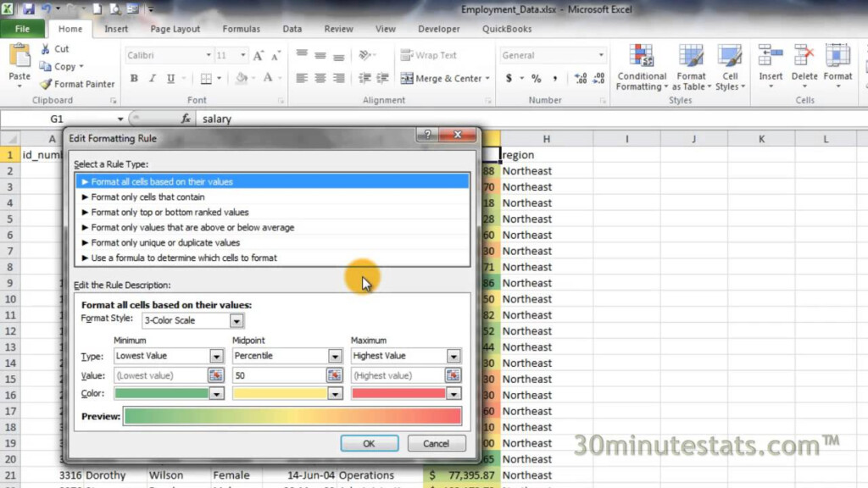868x488 pixels.
Task: Click the Increase Font Size icon
Action: coord(258,55)
